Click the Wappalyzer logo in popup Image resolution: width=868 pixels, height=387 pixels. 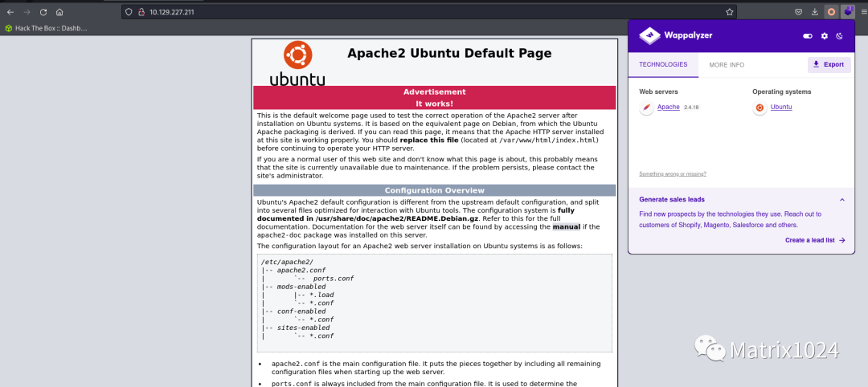[676, 36]
